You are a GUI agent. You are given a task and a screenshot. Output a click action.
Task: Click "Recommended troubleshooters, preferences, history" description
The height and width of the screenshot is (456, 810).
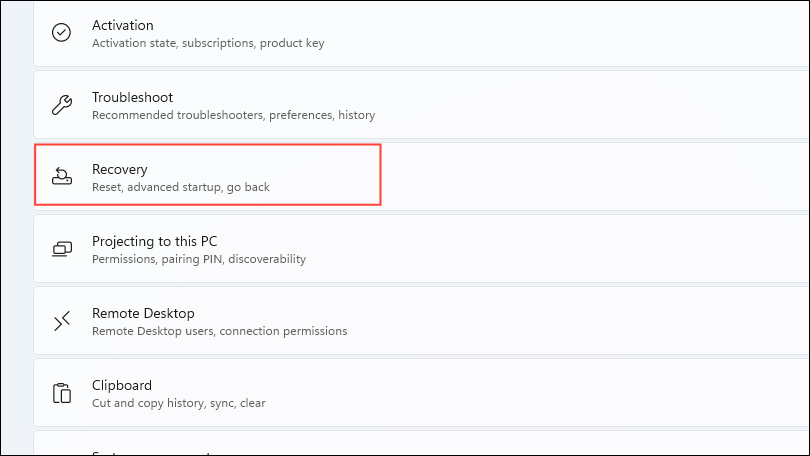233,116
